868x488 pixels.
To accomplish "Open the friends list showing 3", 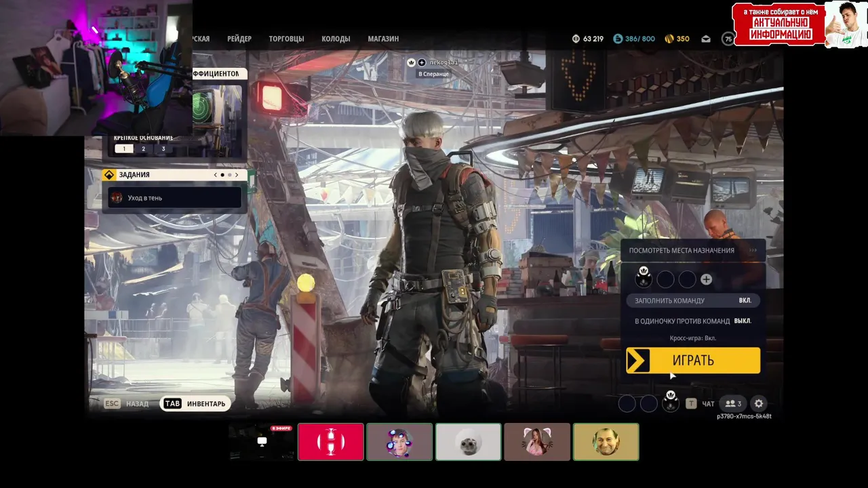I will coord(733,403).
